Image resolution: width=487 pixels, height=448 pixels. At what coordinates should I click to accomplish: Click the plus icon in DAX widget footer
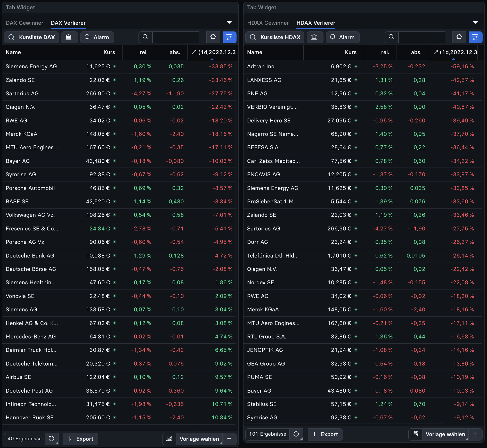(229, 439)
